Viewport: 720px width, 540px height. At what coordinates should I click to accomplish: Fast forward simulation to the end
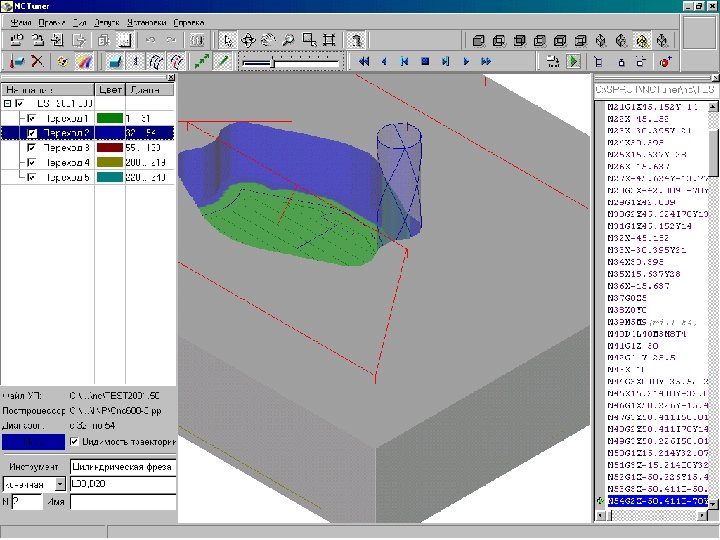click(485, 62)
